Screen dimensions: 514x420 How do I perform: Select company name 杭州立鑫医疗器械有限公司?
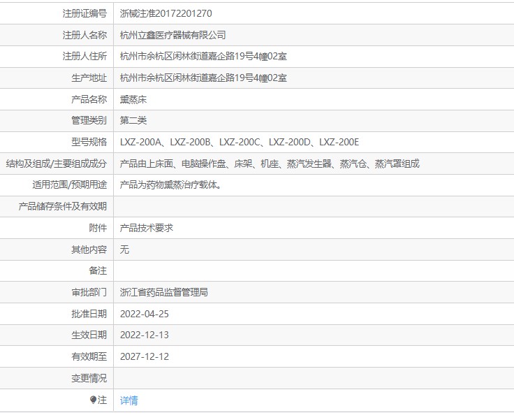click(x=172, y=35)
